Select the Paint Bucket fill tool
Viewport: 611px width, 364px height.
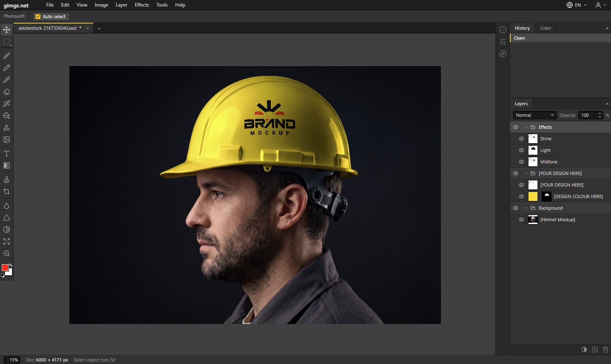point(7,116)
